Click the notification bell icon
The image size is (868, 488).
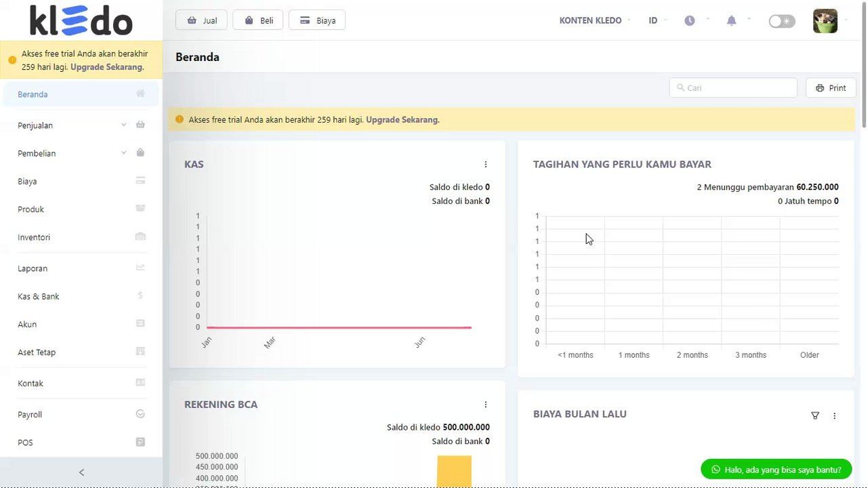(x=731, y=21)
